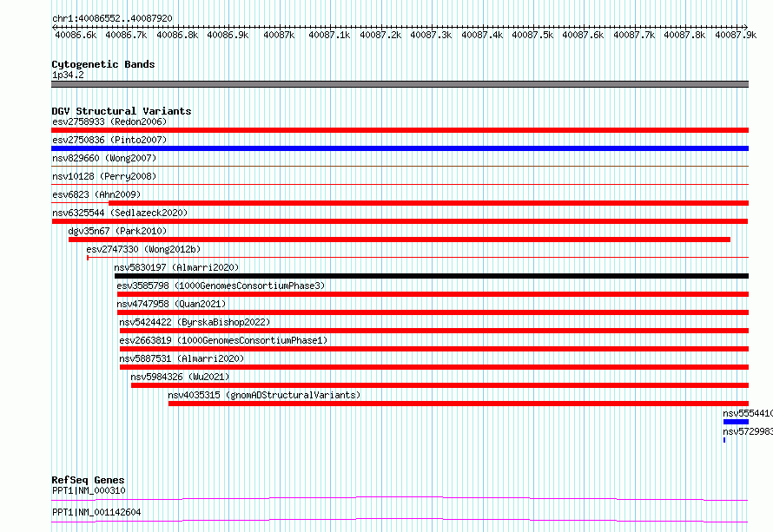Image resolution: width=773 pixels, height=532 pixels.
Task: Click variant label nsv6325544 (Sedlazeck2020)
Action: [120, 213]
